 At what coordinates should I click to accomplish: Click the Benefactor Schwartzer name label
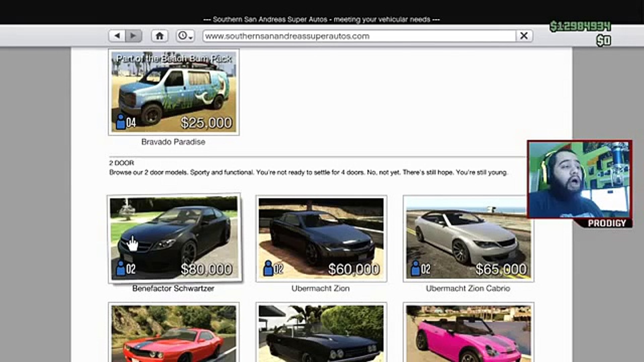tap(173, 288)
